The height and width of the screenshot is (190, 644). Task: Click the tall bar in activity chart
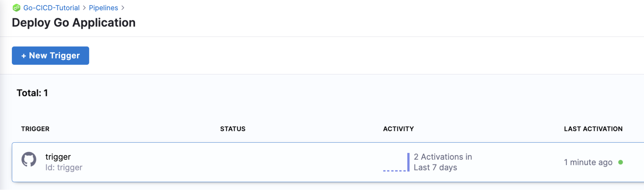point(408,162)
